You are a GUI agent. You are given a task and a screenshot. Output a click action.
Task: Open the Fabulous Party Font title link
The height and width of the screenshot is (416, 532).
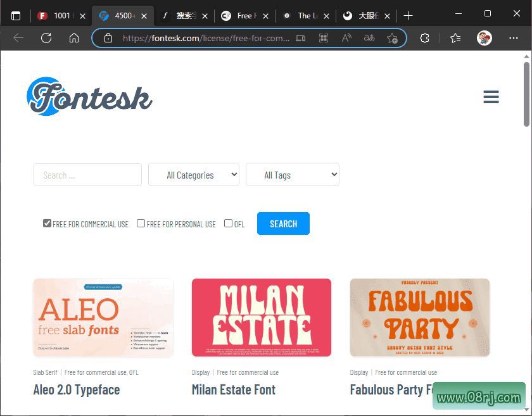392,390
